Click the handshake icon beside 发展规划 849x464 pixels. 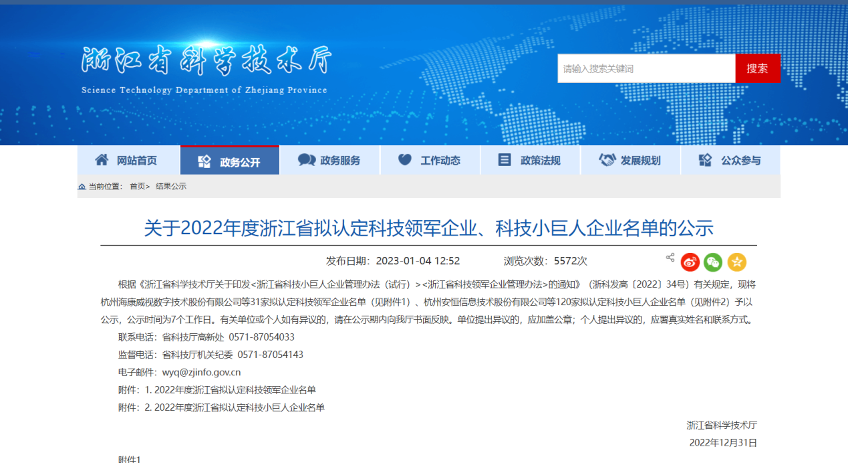(606, 160)
